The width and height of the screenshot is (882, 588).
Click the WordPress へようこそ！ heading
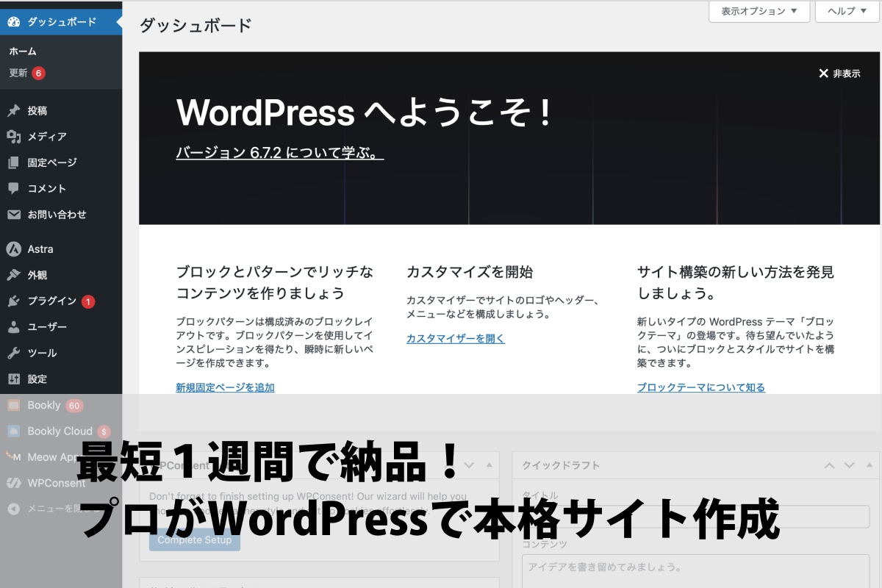point(365,112)
